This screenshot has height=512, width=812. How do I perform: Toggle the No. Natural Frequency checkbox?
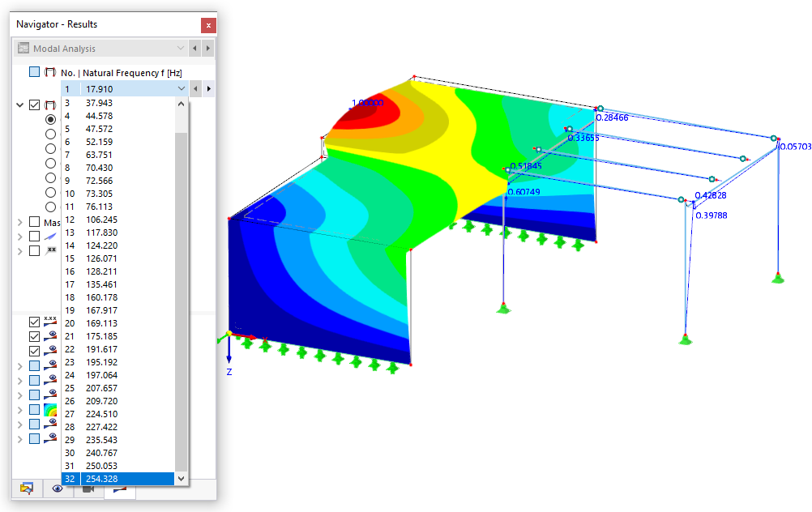click(x=34, y=72)
